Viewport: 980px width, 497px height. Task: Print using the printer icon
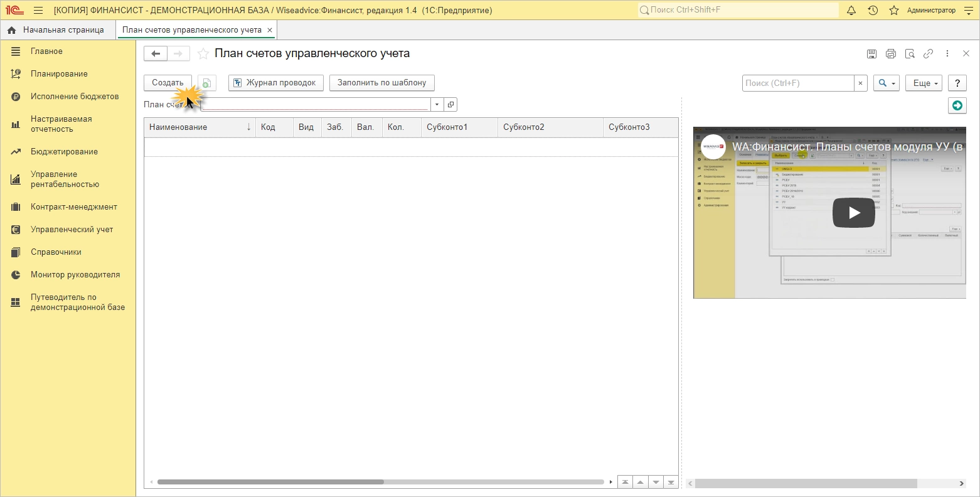pyautogui.click(x=891, y=54)
